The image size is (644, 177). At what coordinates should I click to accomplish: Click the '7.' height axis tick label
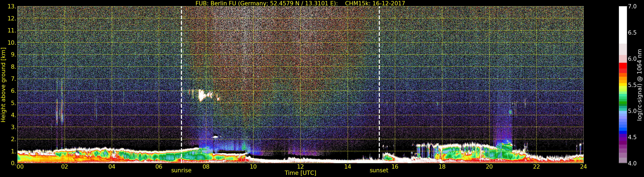(x=13, y=79)
